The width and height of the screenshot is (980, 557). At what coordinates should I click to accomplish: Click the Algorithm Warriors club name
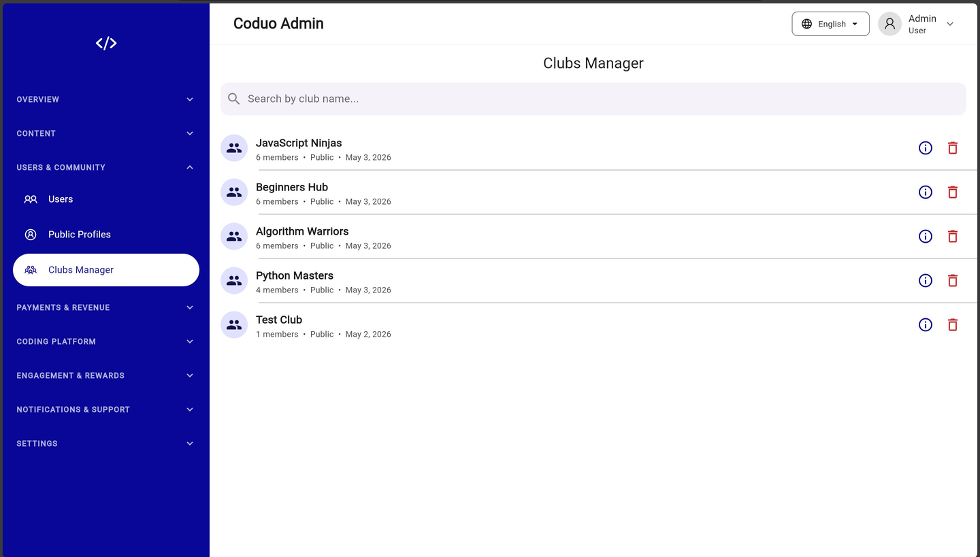302,231
